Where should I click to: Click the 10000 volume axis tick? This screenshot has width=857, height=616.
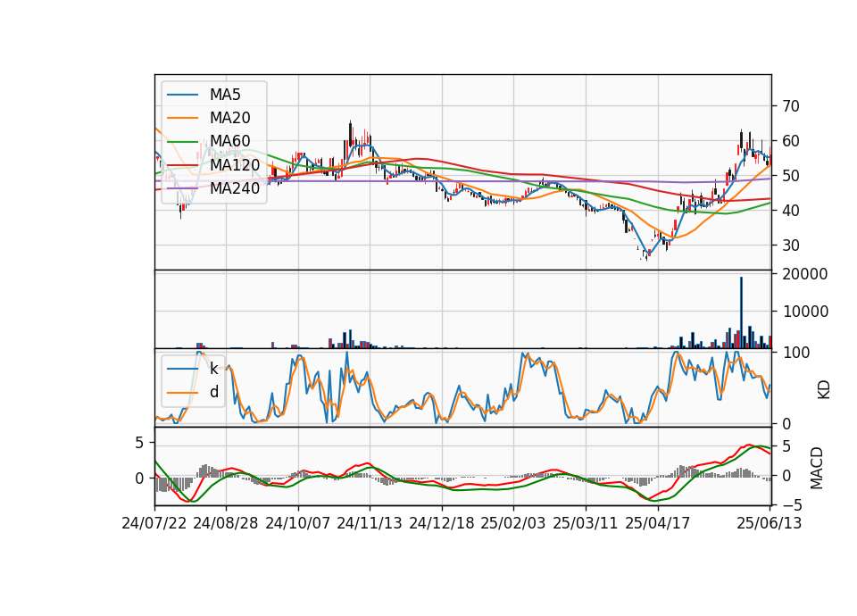point(805,312)
